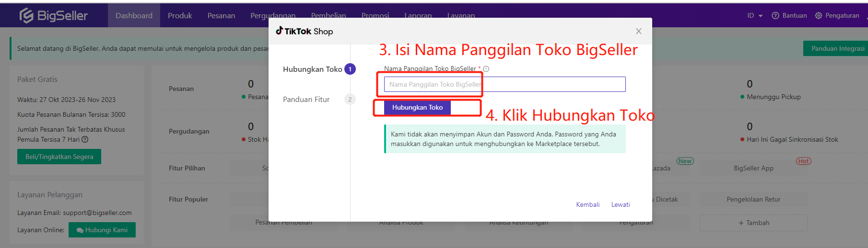Open Pengelolaan Retur feature
Image resolution: width=868 pixels, height=248 pixels.
pos(753,199)
